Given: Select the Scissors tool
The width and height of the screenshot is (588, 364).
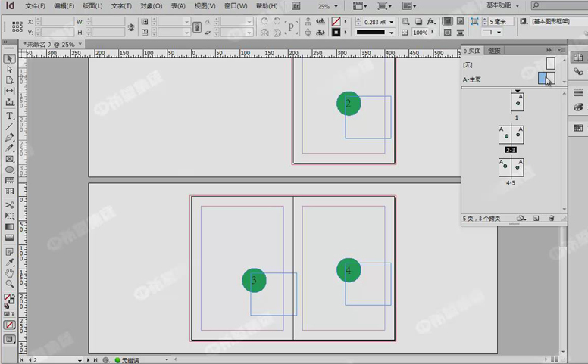Looking at the screenshot, I should [x=10, y=205].
